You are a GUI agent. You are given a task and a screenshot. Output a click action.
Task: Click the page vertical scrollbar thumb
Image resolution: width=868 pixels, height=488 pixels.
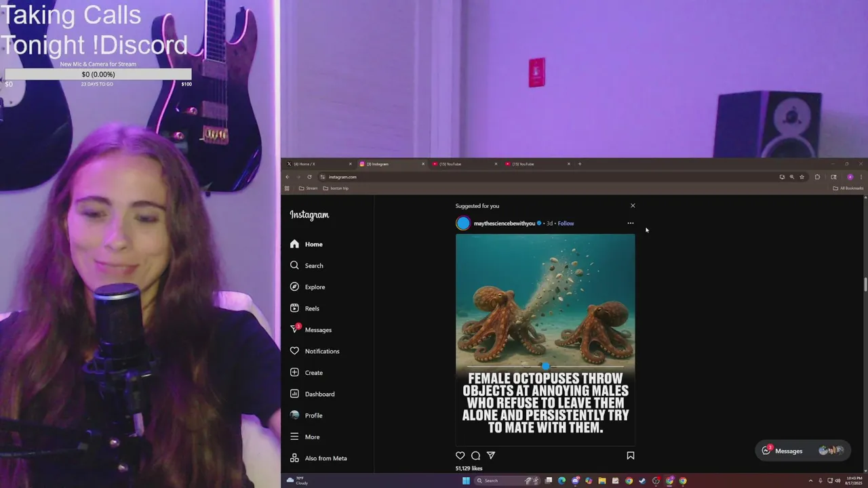(x=865, y=285)
